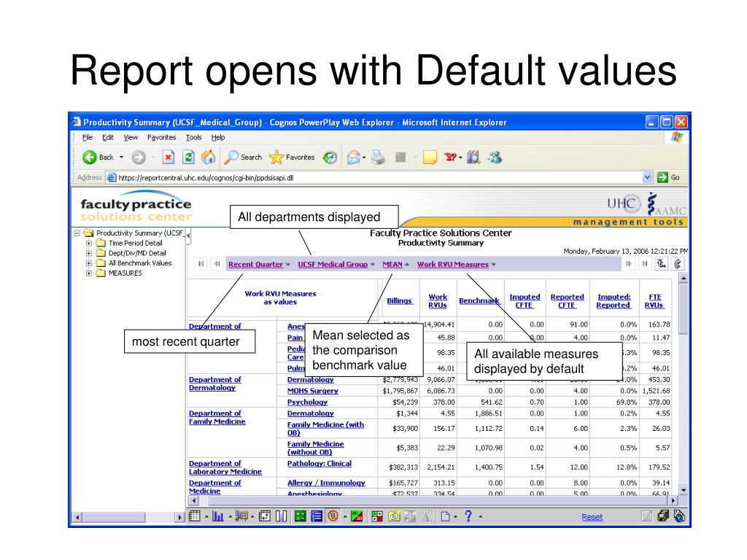The image size is (747, 560).
Task: Click the yellow note icon
Action: coord(430,157)
